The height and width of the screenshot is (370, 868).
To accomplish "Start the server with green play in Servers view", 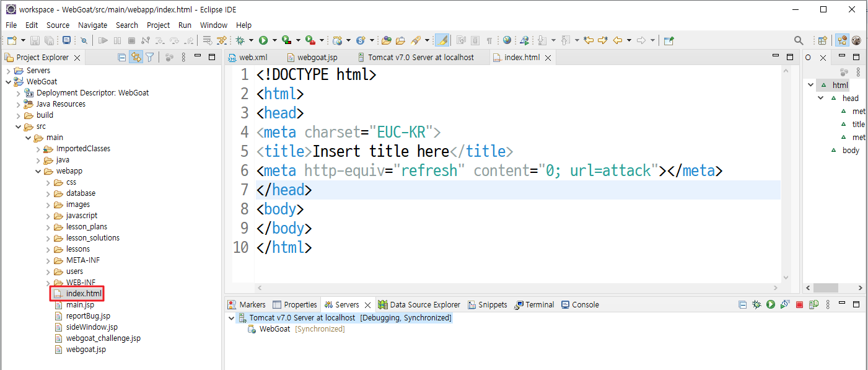I will [770, 304].
